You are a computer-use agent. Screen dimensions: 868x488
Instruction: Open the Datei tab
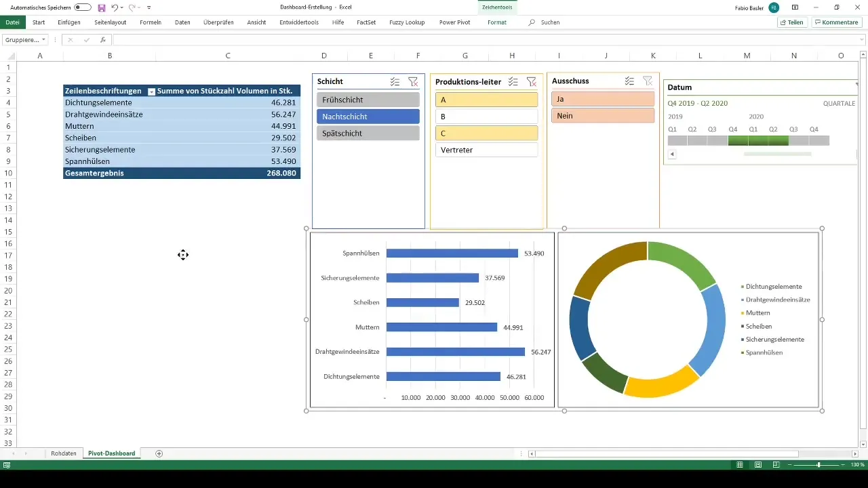click(x=12, y=22)
